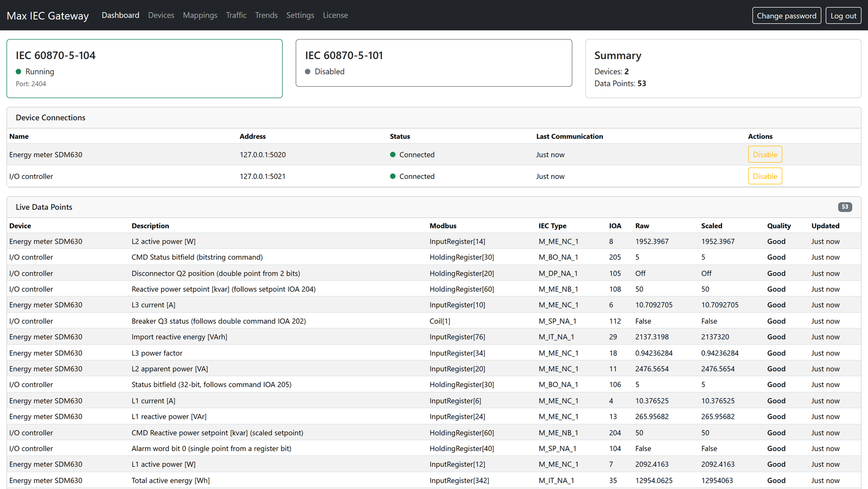Click the address 127.0.0.1:5020
Viewport: 868px width, 489px height.
coord(263,155)
